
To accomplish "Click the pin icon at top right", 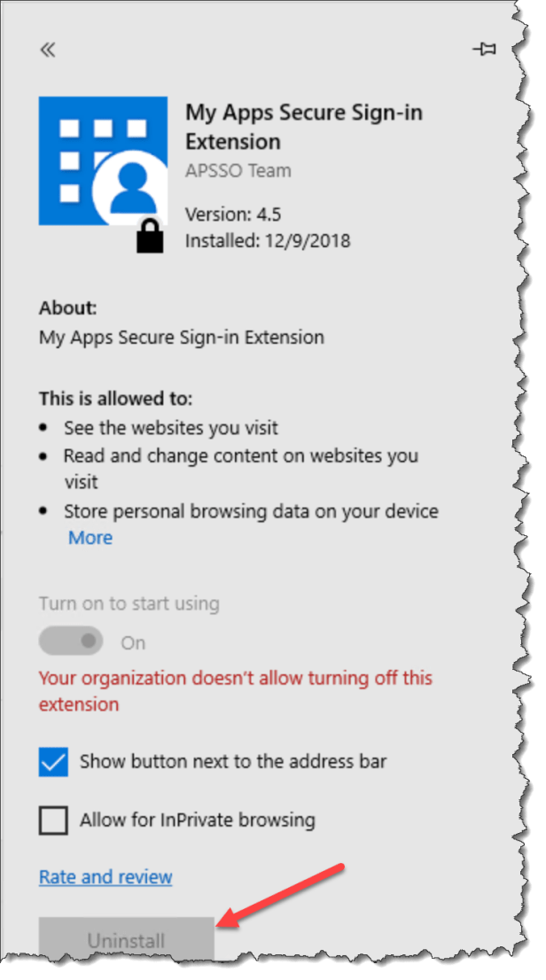I will 485,50.
